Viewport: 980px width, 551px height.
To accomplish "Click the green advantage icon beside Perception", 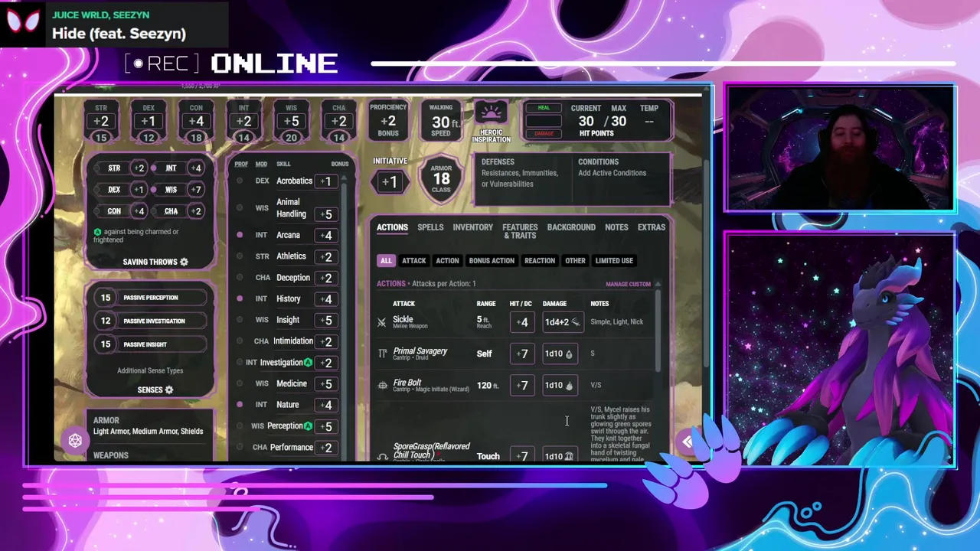I will point(308,425).
